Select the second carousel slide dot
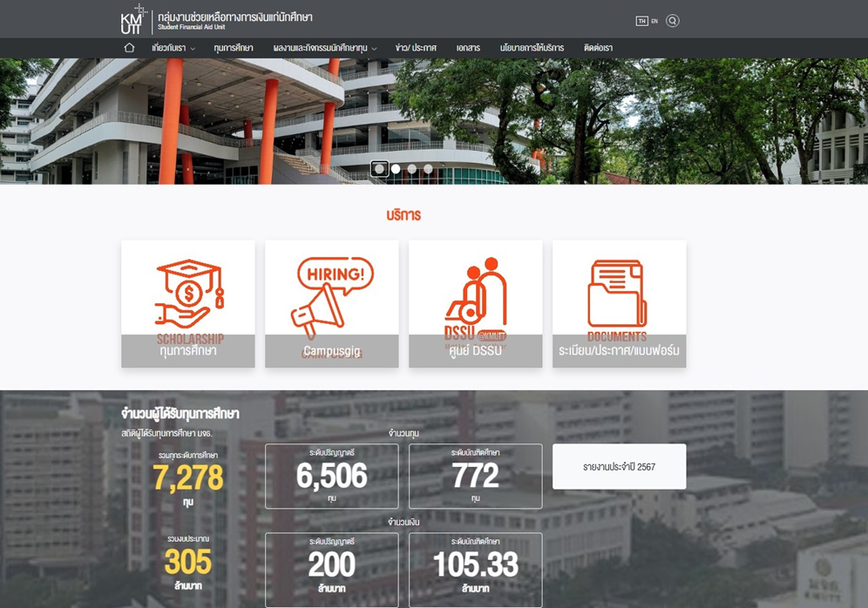The height and width of the screenshot is (608, 868). pos(396,169)
